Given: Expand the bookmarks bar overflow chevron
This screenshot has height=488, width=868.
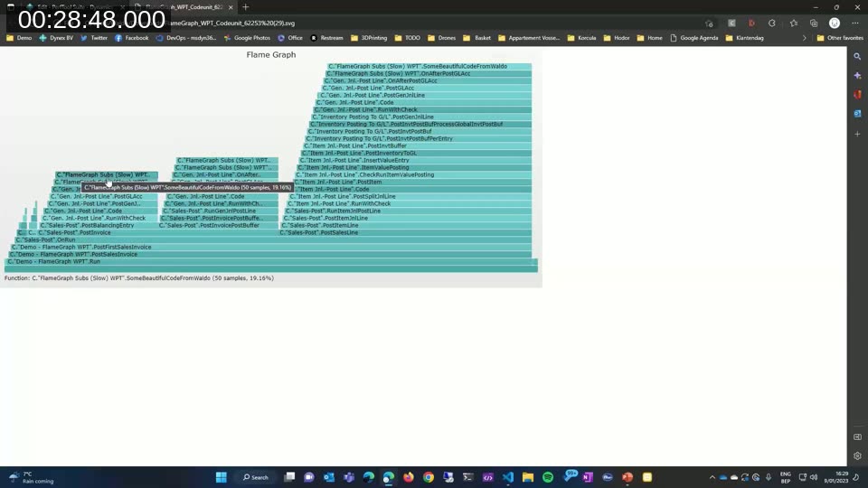Looking at the screenshot, I should pyautogui.click(x=805, y=38).
